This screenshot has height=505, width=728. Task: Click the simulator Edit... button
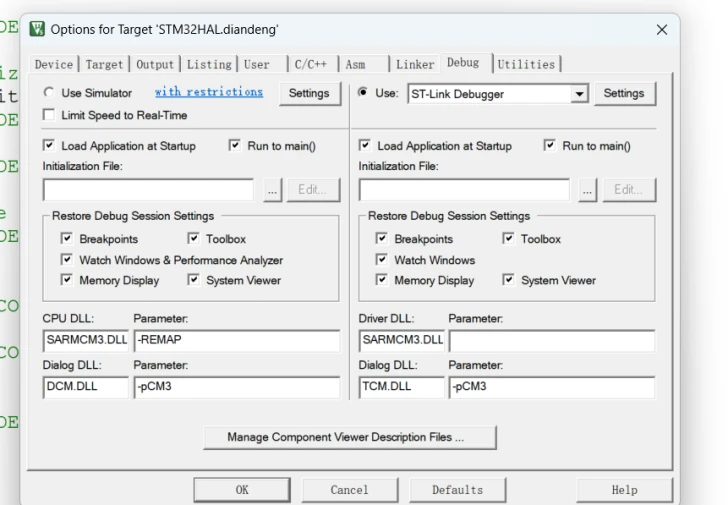tap(313, 190)
